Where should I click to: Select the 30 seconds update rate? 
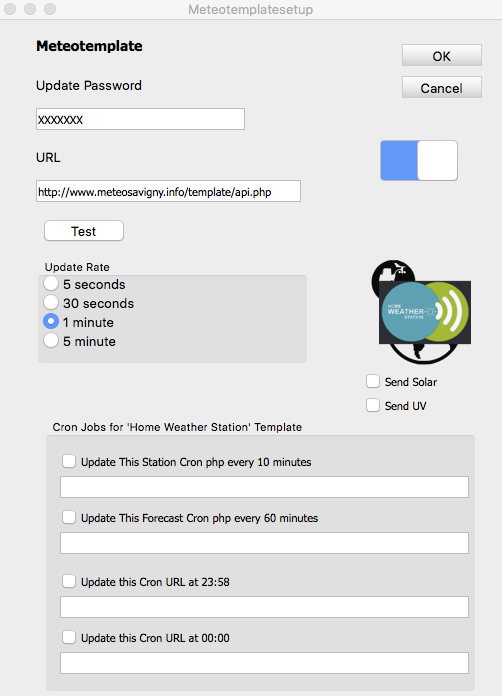[x=51, y=303]
